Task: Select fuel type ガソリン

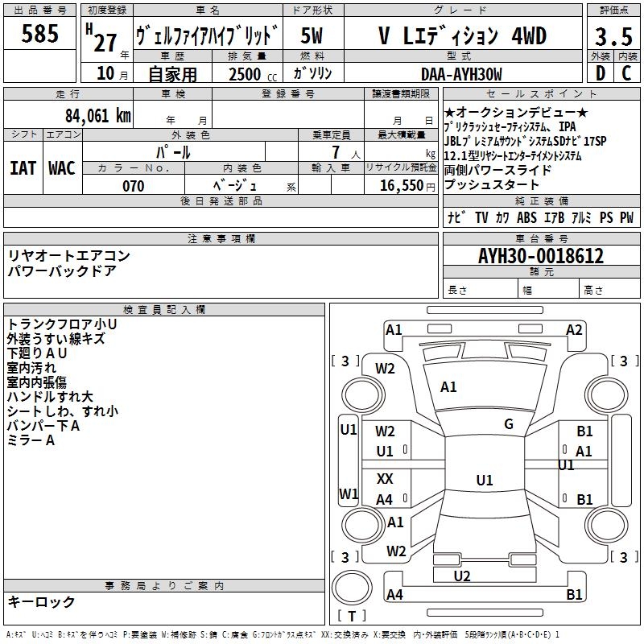Action: coord(312,73)
